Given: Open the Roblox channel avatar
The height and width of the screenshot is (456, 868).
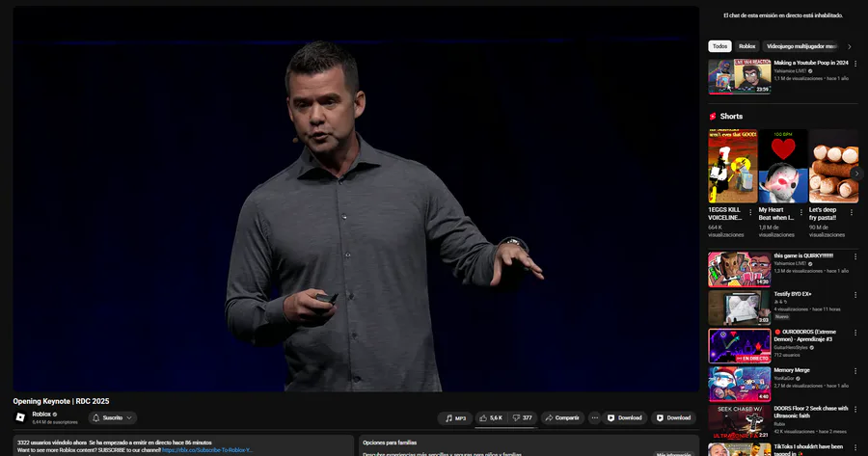Looking at the screenshot, I should pyautogui.click(x=20, y=417).
